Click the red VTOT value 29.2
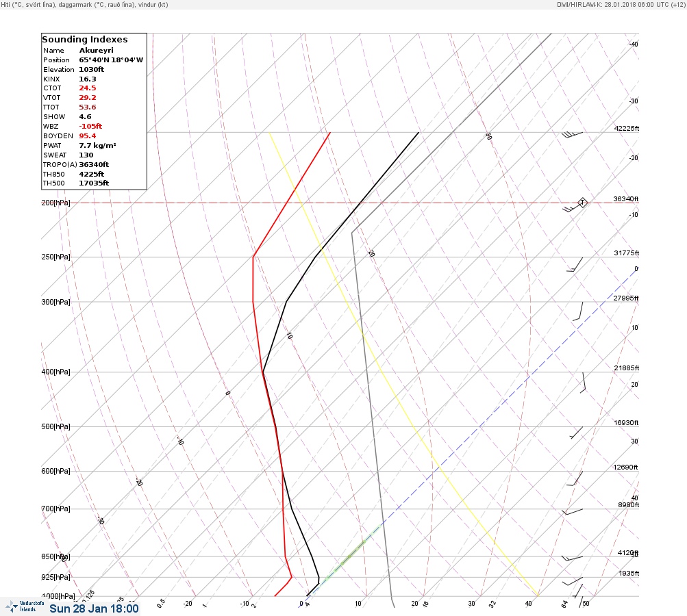The width and height of the screenshot is (687, 616). pyautogui.click(x=87, y=98)
